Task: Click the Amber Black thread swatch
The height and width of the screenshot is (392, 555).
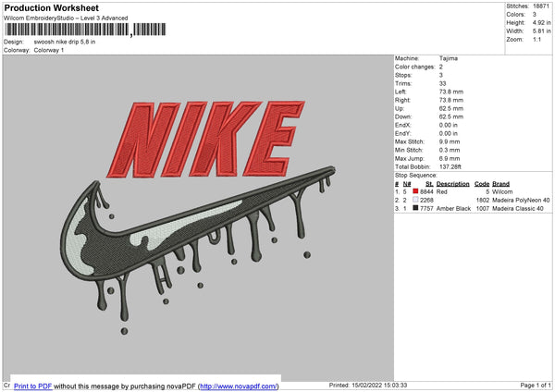Action: 415,208
